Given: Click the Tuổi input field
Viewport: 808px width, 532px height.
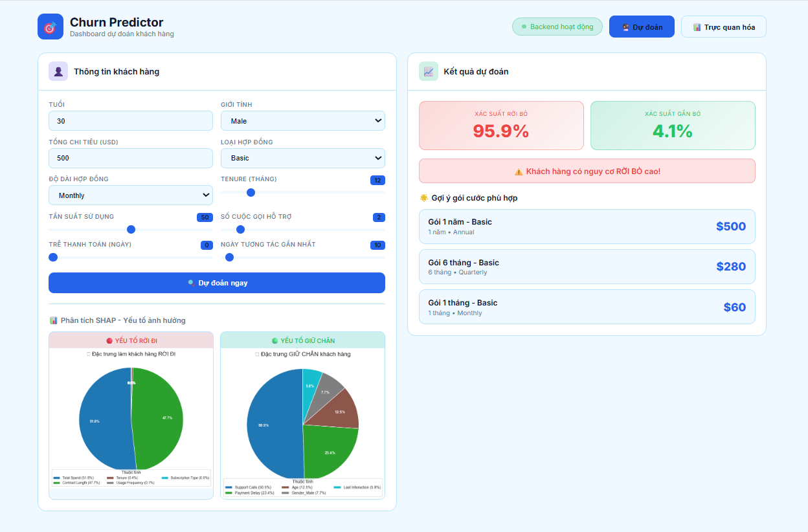Looking at the screenshot, I should pos(130,121).
